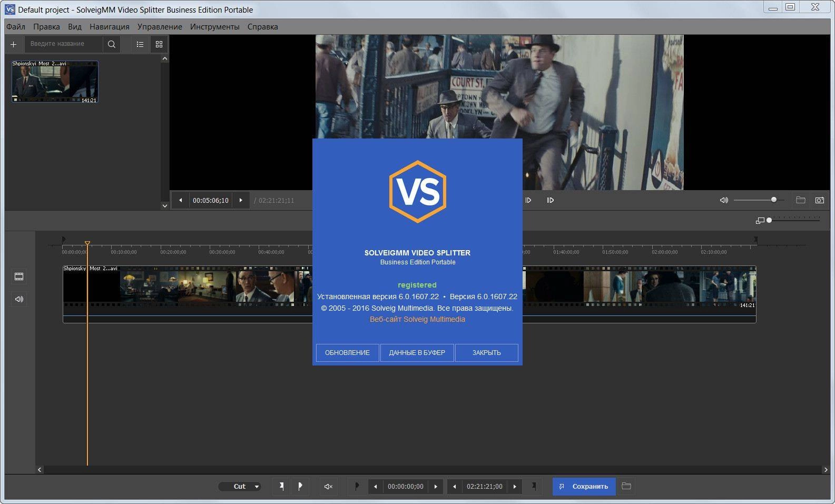Click timeline scroll right arrow
Image resolution: width=835 pixels, height=504 pixels.
click(x=826, y=470)
